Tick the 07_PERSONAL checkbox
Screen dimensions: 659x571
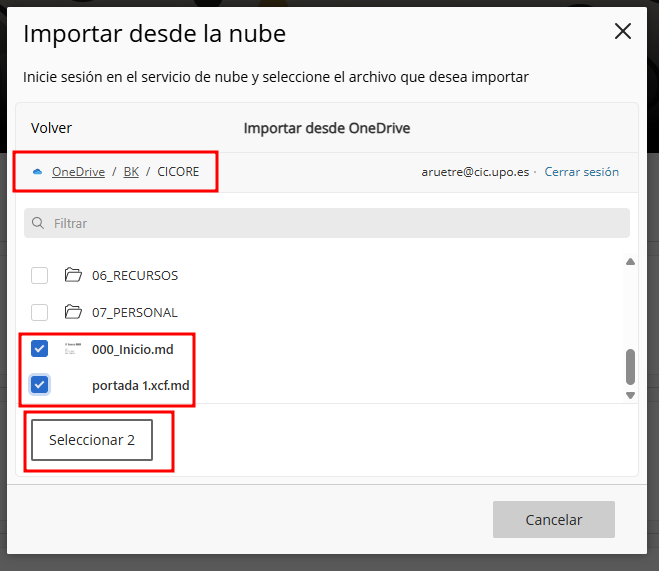coord(40,312)
